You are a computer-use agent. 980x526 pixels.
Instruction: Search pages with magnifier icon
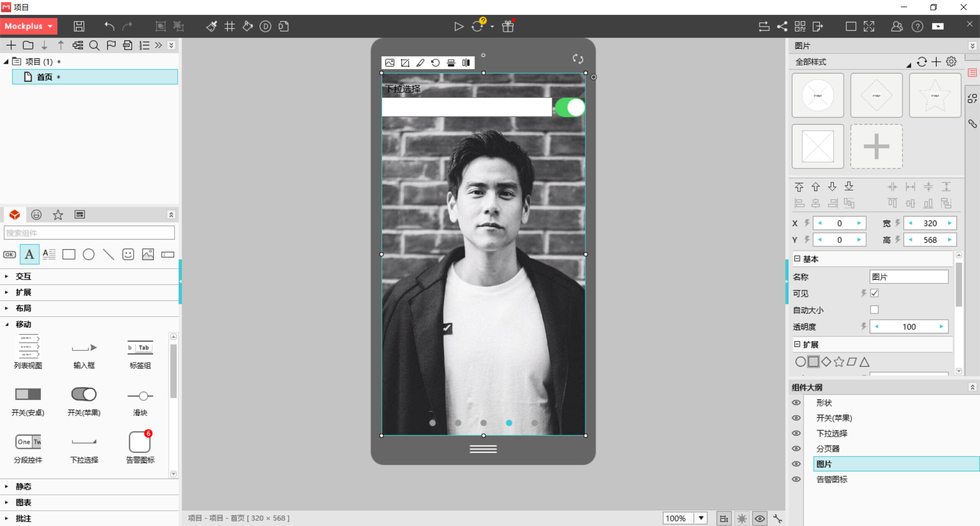pyautogui.click(x=94, y=45)
